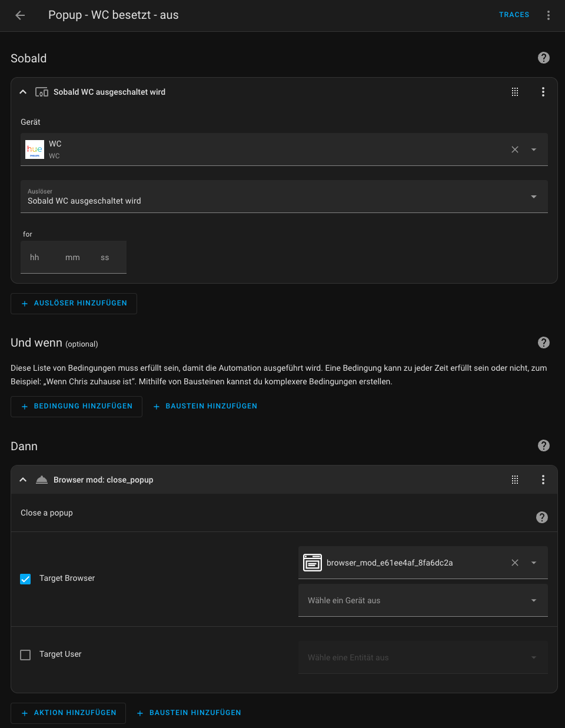Image resolution: width=565 pixels, height=728 pixels.
Task: Go back using the arrow icon
Action: point(20,15)
